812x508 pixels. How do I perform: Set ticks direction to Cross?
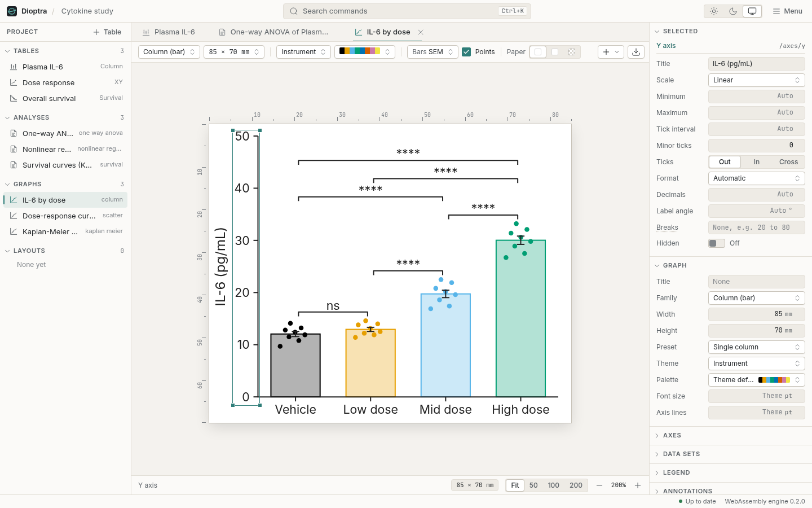pyautogui.click(x=788, y=162)
